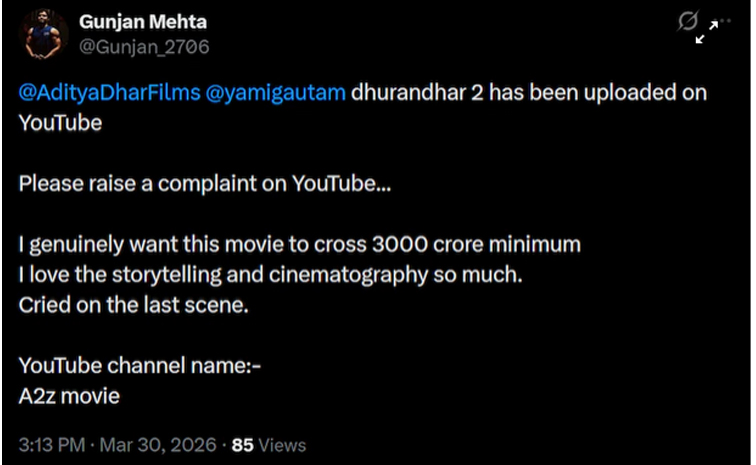Click the 'YouTube channel name:-' line
Viewport: 756px width, 465px height.
coord(140,366)
